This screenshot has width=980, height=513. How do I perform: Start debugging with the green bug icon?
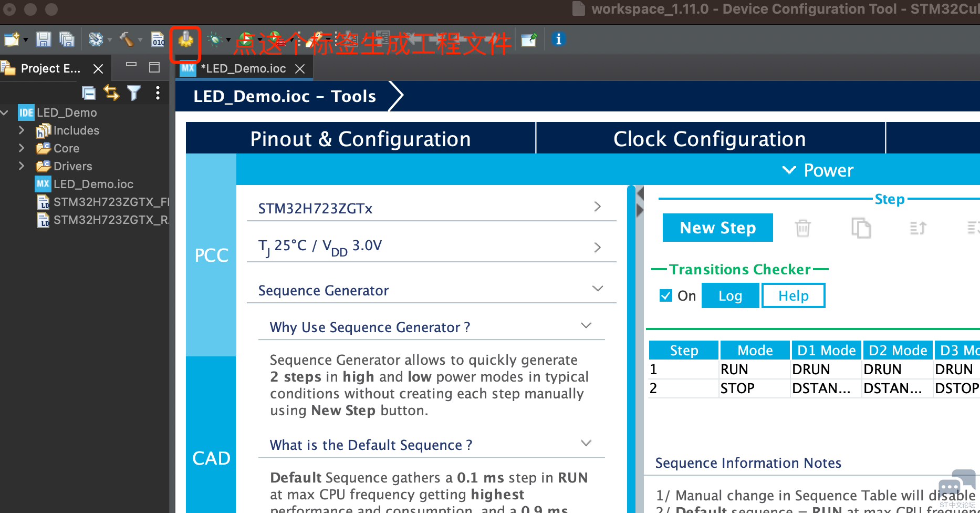pyautogui.click(x=215, y=39)
